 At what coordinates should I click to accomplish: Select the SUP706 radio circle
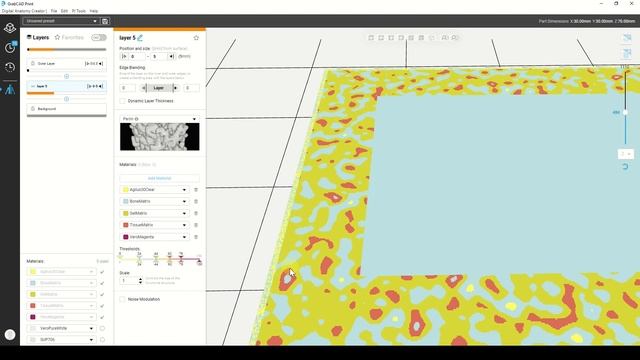tap(102, 340)
